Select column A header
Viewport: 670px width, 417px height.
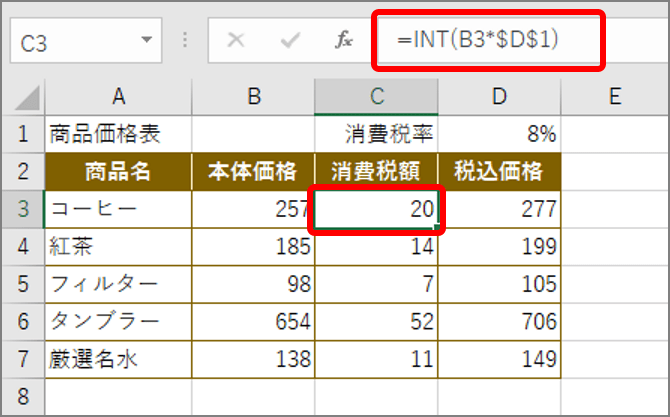tap(118, 97)
